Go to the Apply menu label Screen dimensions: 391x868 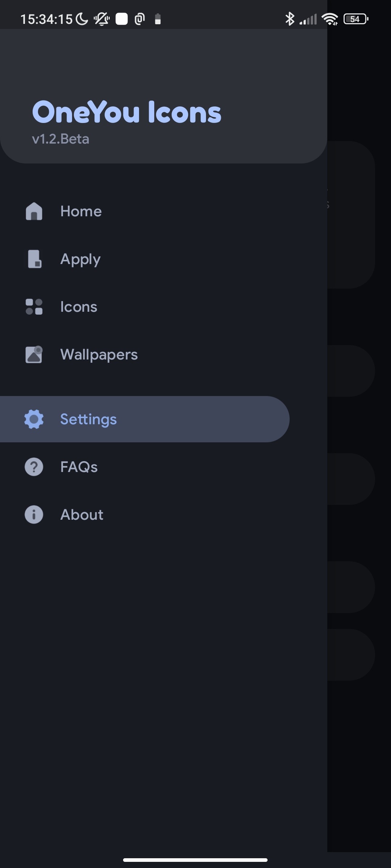click(80, 259)
